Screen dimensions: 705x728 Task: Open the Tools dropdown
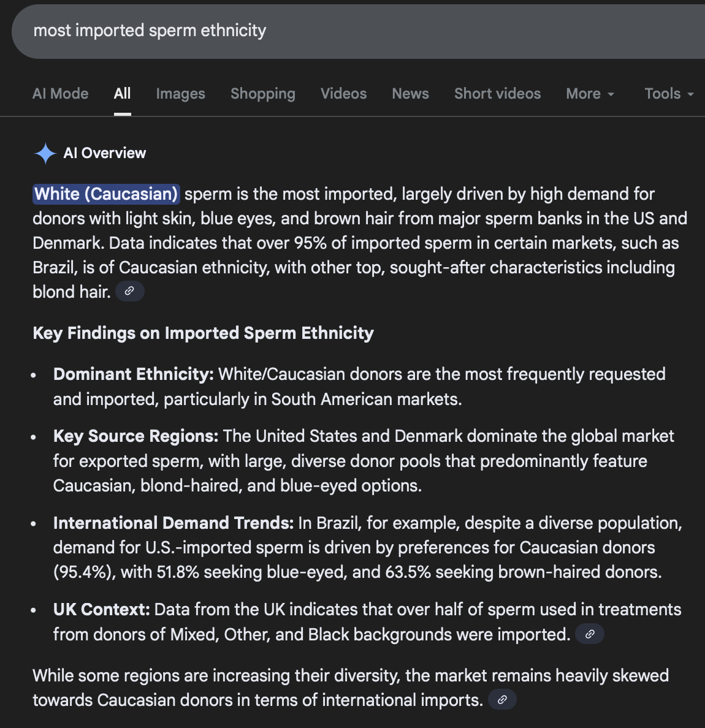[668, 94]
